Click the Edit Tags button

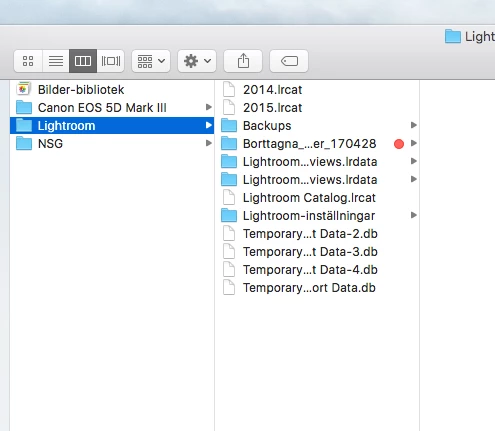click(x=289, y=61)
